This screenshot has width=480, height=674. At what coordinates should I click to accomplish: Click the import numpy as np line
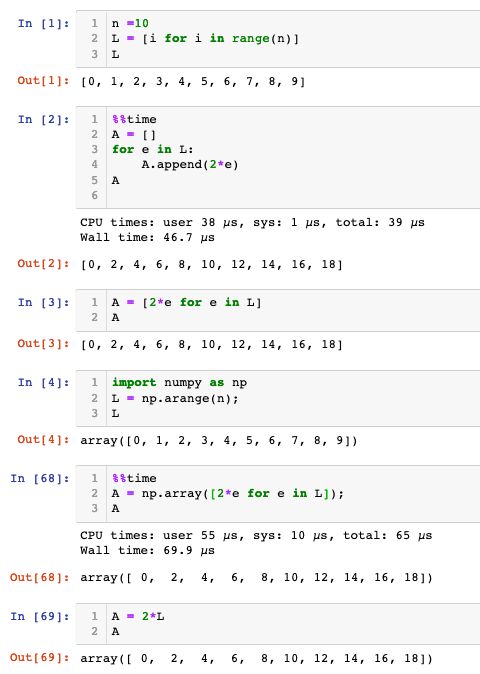coord(179,383)
